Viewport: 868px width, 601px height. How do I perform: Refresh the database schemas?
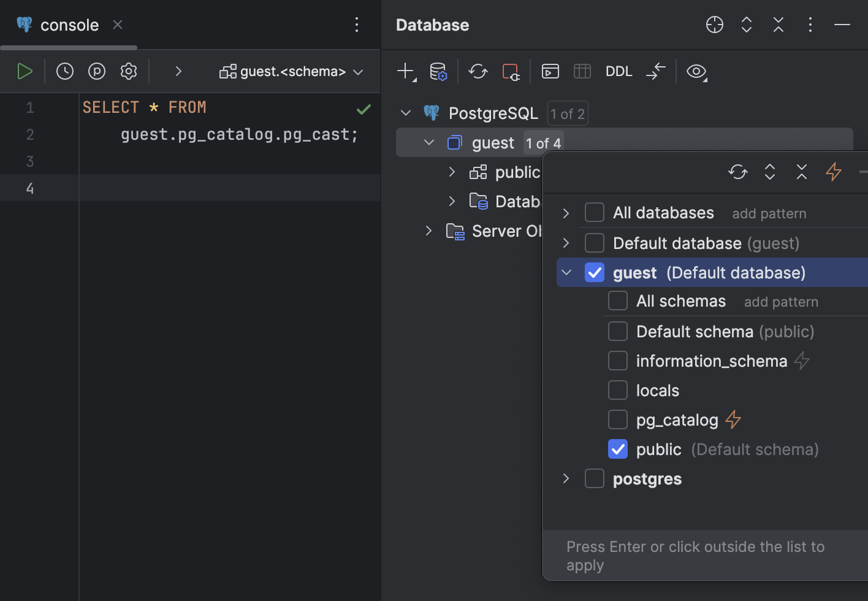478,71
